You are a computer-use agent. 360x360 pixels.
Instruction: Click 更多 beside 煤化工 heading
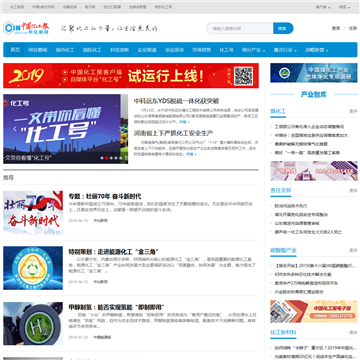pos(353,111)
